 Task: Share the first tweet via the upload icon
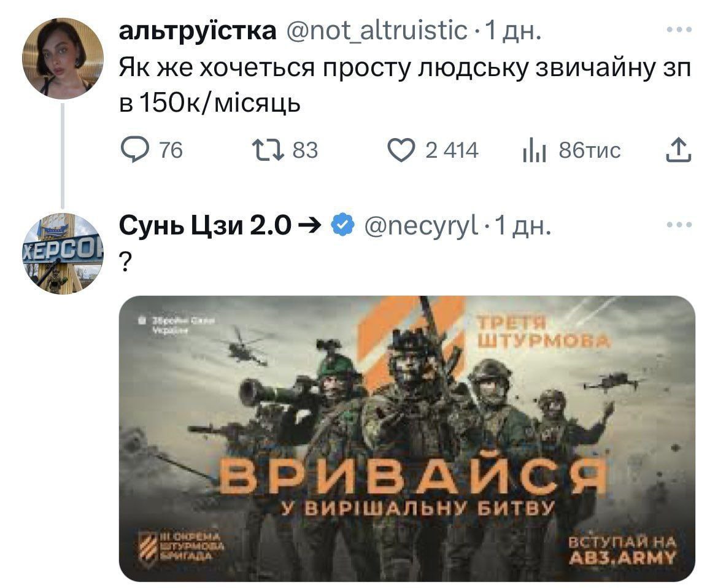(678, 150)
